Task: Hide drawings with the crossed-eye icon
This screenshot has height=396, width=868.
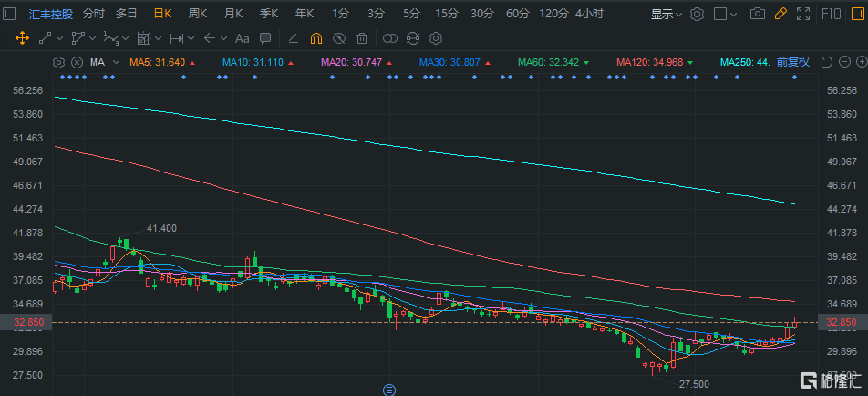Action: (x=338, y=38)
